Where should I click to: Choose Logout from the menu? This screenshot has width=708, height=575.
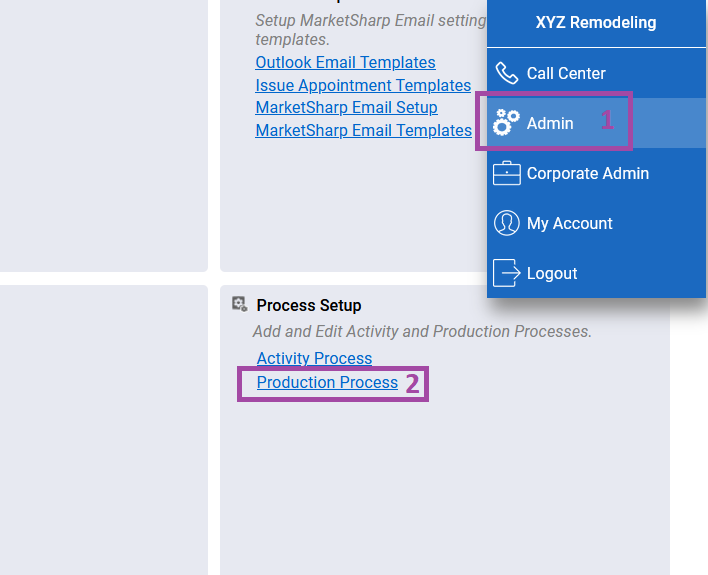[x=596, y=273]
